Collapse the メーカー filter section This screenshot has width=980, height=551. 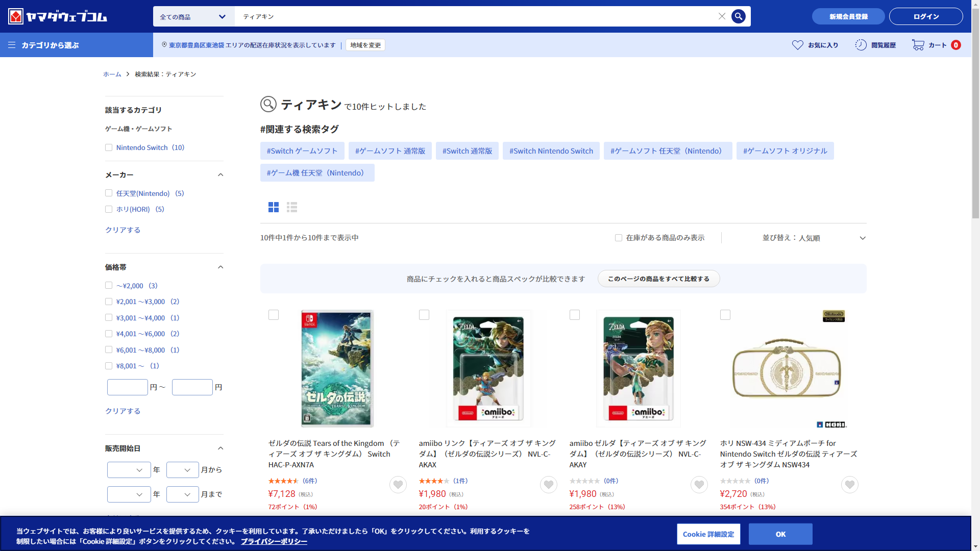[x=220, y=175]
